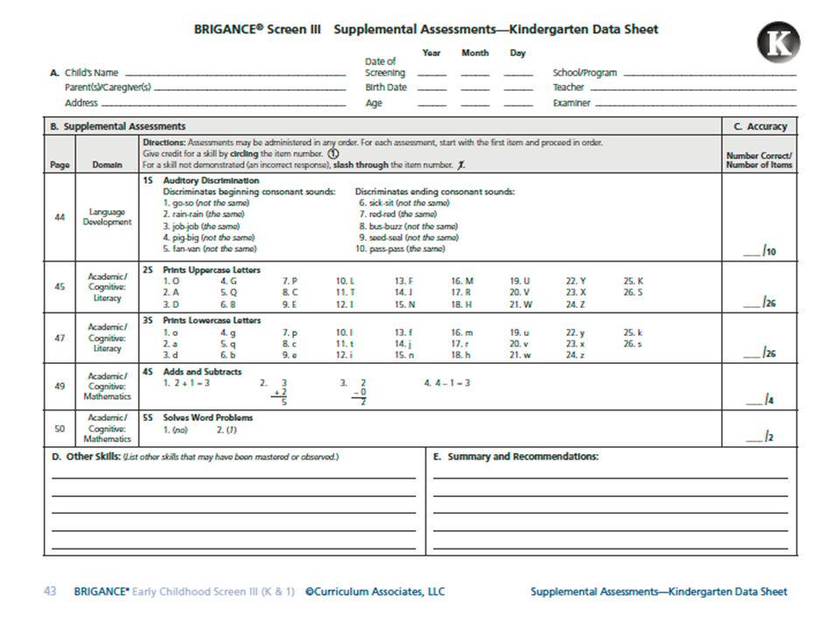The width and height of the screenshot is (840, 630).
Task: Click the Lowercase Letters score blank before /26
Action: pyautogui.click(x=751, y=356)
